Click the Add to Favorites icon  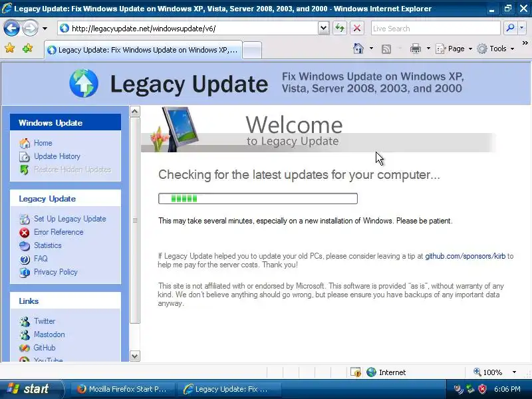pos(27,48)
